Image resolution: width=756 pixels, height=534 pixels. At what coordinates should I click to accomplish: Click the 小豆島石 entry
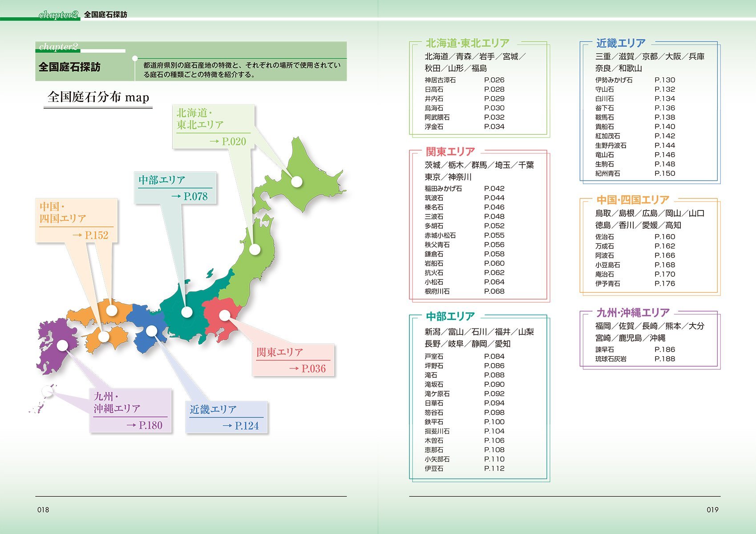point(635,265)
